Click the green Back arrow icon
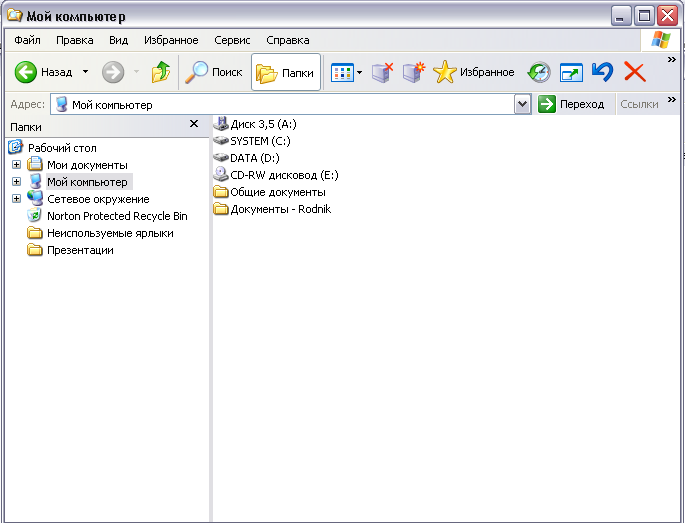The image size is (685, 523). 26,72
